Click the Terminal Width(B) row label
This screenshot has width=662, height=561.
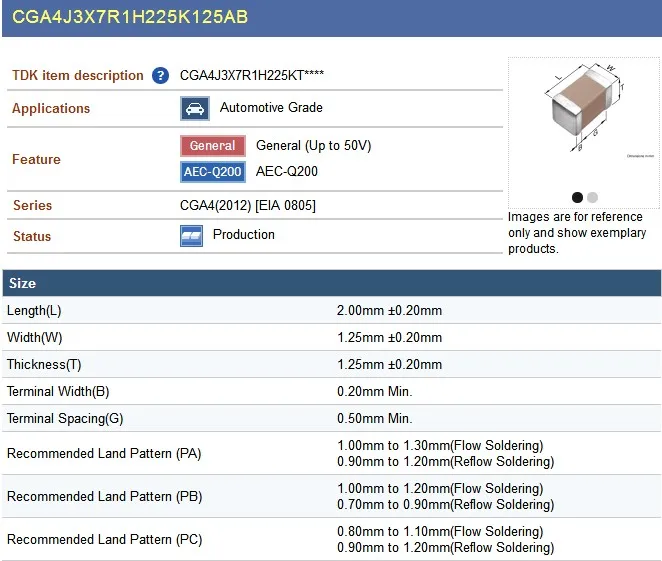point(58,392)
